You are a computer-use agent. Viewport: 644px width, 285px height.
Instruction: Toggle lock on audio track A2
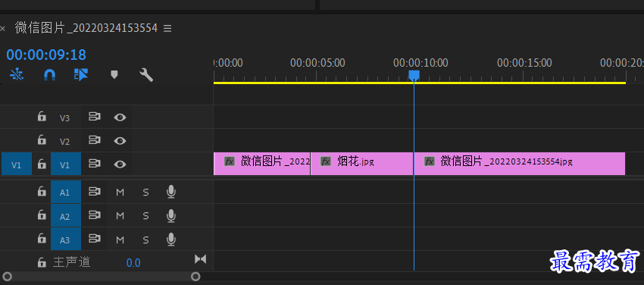tap(42, 215)
